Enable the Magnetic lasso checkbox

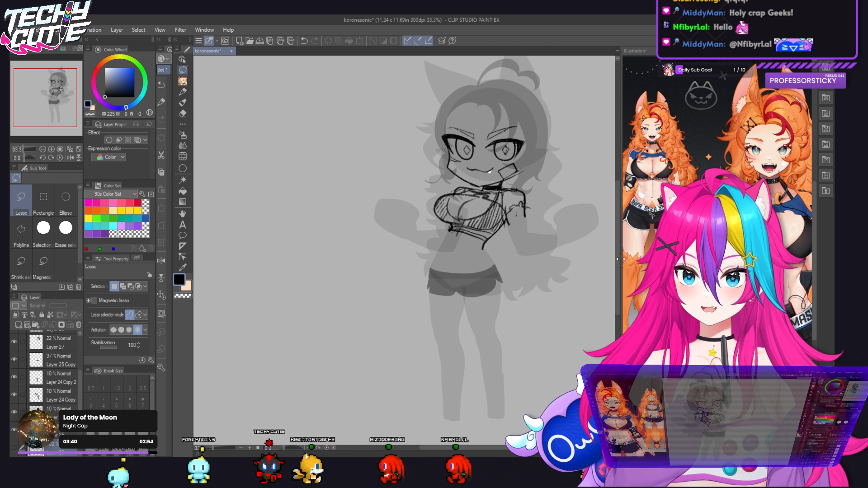[94, 300]
